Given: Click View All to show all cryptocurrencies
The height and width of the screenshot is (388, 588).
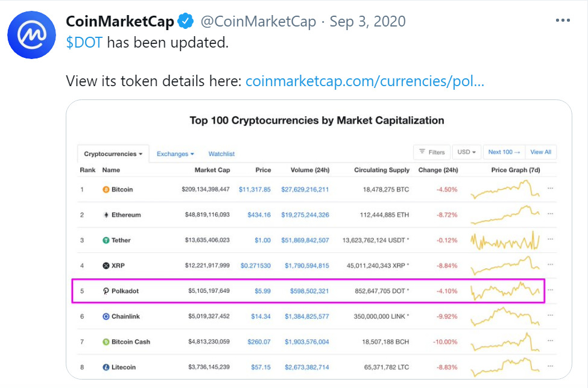Looking at the screenshot, I should click(541, 152).
